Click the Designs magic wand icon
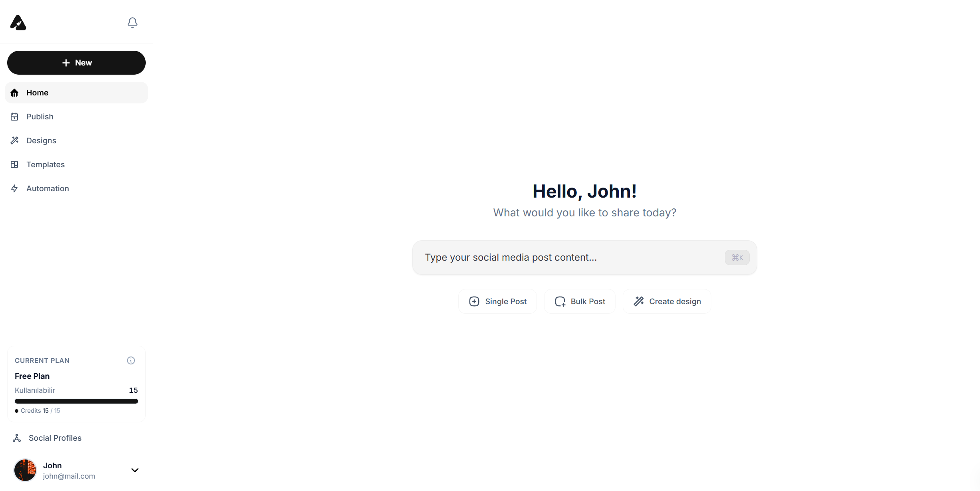This screenshot has height=491, width=980. [14, 141]
